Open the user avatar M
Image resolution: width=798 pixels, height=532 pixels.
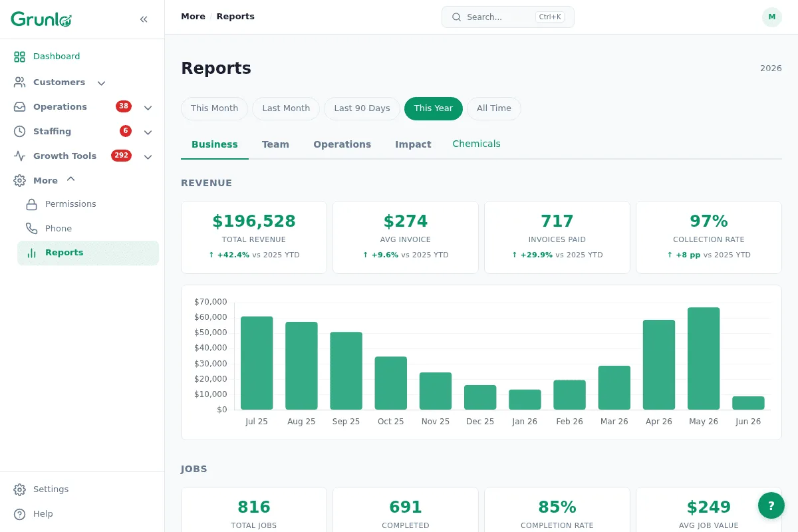point(772,17)
